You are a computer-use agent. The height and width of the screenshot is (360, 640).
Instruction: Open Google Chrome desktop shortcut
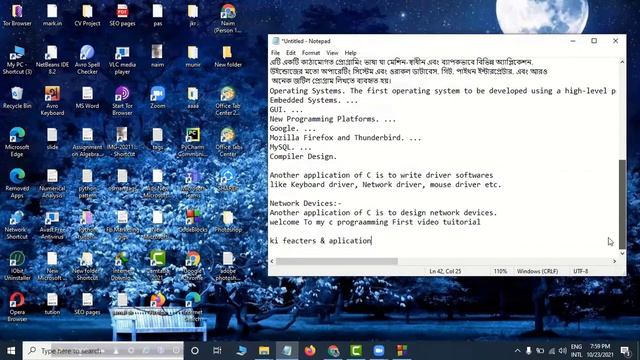point(193,266)
